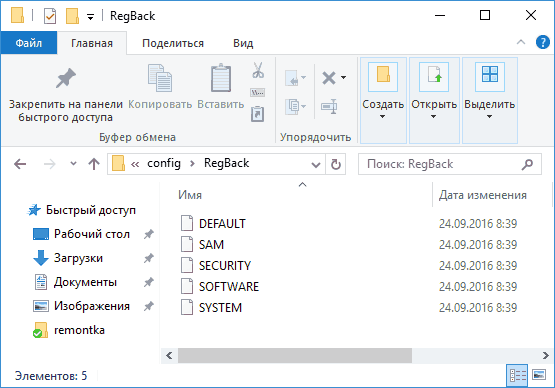This screenshot has height=388, width=555.
Task: Click the New folder icon in title bar
Action: (x=72, y=16)
